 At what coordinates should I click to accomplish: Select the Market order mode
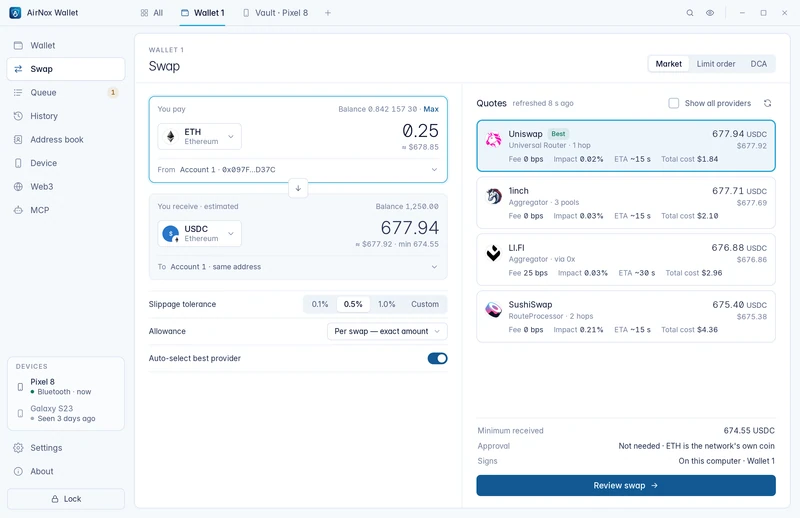[668, 64]
